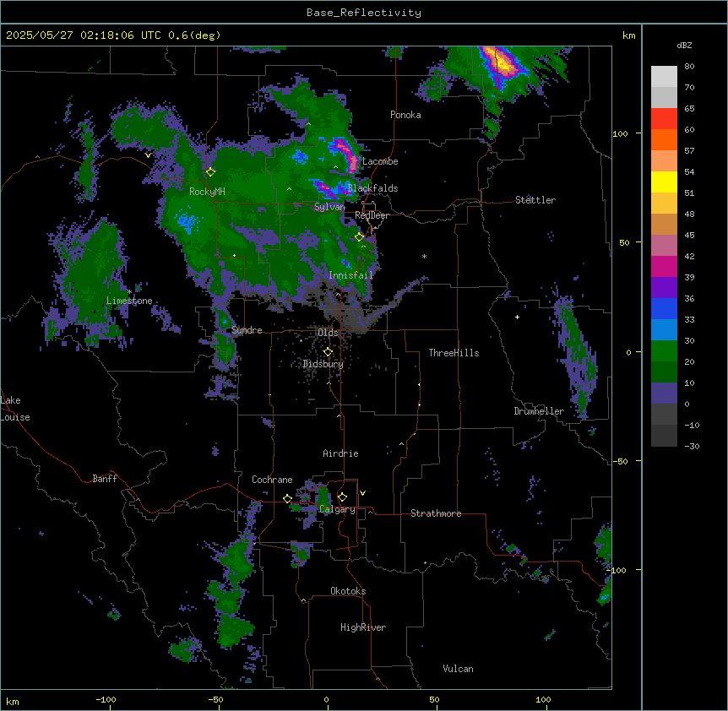Click the HighRiver city label

click(x=363, y=627)
